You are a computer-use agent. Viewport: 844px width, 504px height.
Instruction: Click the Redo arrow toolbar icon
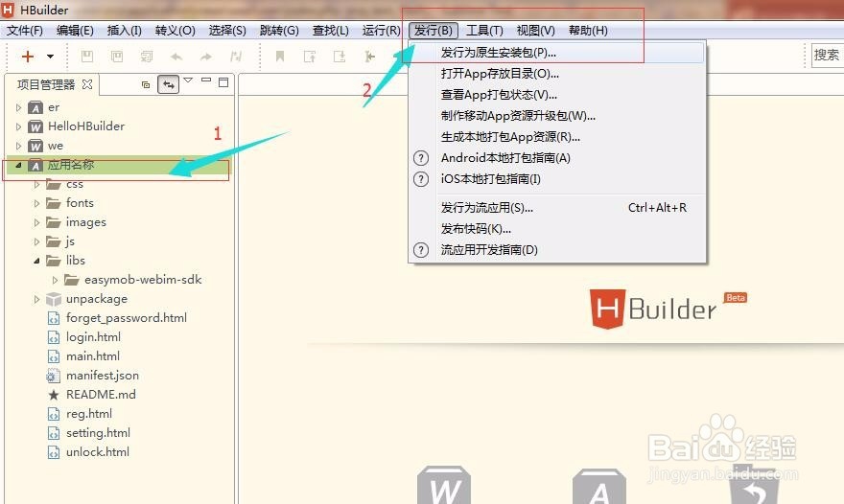coord(206,56)
